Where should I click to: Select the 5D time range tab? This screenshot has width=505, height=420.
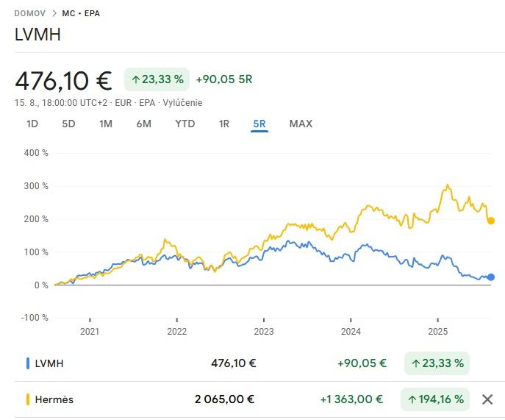coord(68,124)
